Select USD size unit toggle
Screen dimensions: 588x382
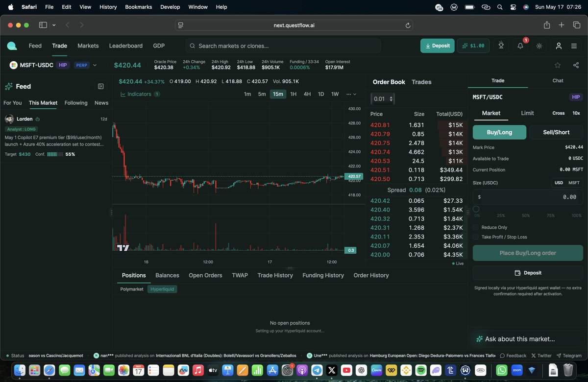[559, 183]
